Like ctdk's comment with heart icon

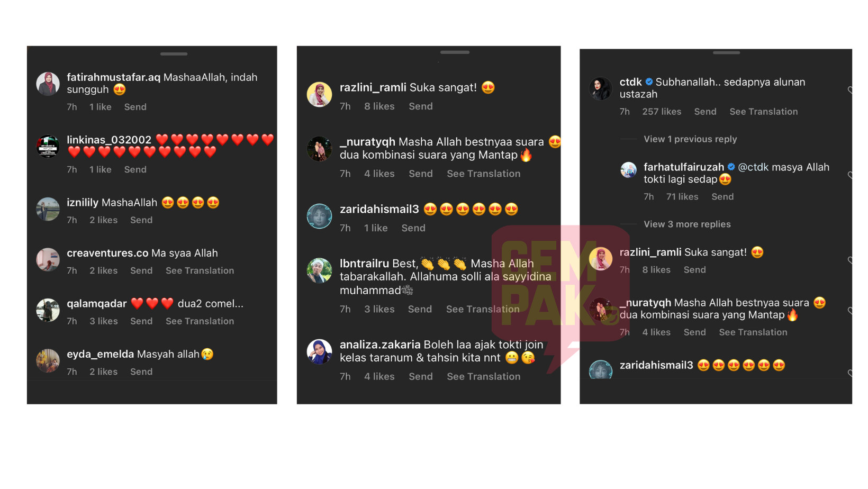[x=849, y=90]
